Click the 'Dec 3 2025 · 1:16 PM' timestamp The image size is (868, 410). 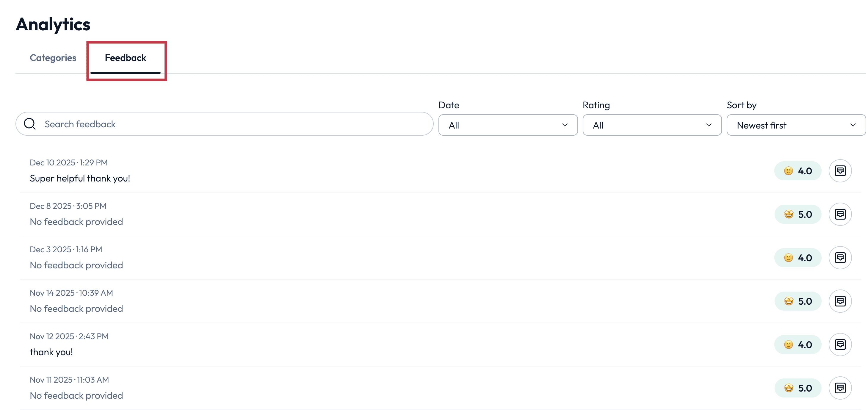[x=66, y=250]
